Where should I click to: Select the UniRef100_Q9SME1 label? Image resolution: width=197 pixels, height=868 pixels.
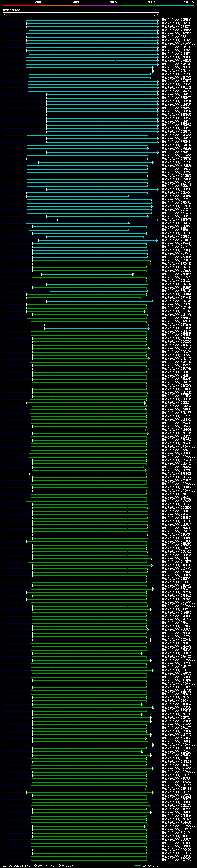pos(177,260)
